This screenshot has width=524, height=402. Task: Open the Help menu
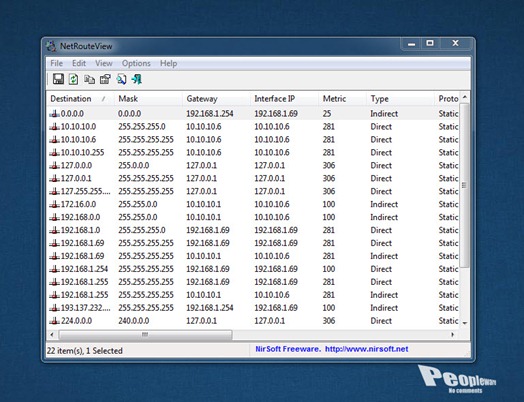pos(168,63)
